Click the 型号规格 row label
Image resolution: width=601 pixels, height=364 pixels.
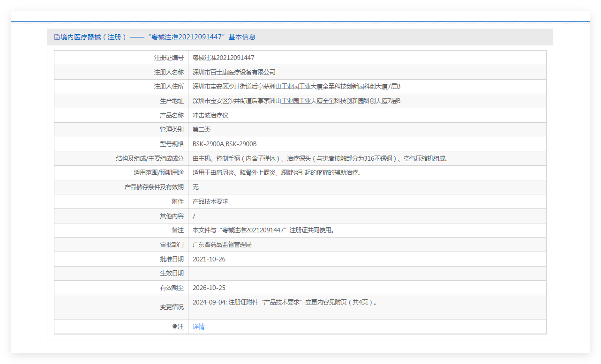coord(172,144)
